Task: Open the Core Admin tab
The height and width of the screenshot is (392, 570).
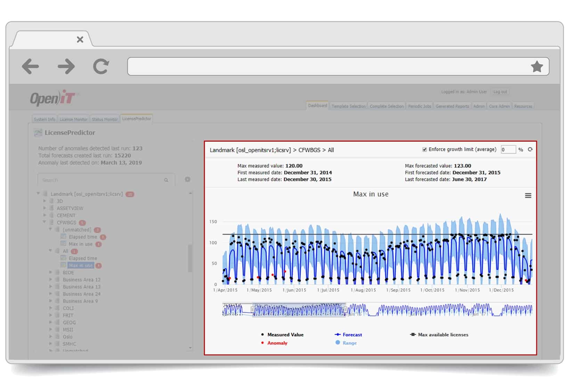Action: coord(499,106)
